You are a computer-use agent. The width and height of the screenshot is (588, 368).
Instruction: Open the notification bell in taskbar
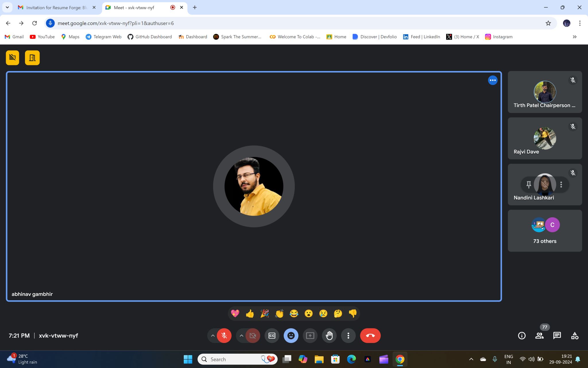point(578,359)
